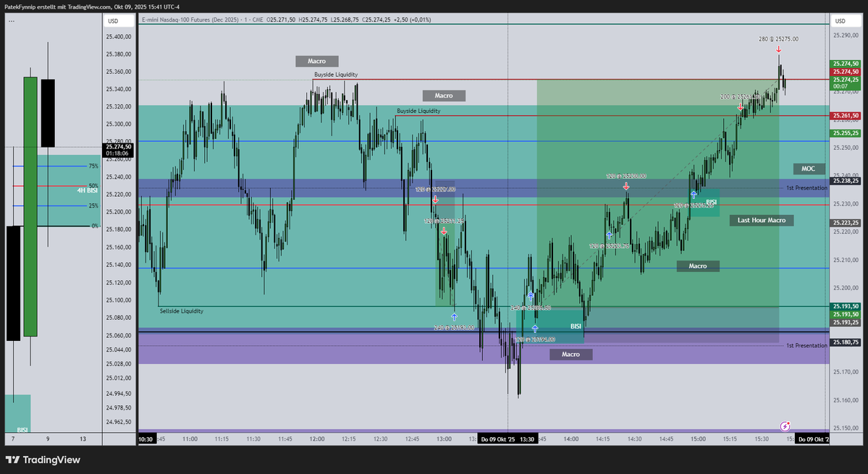The height and width of the screenshot is (474, 868).
Task: Select the MOC label
Action: click(808, 169)
